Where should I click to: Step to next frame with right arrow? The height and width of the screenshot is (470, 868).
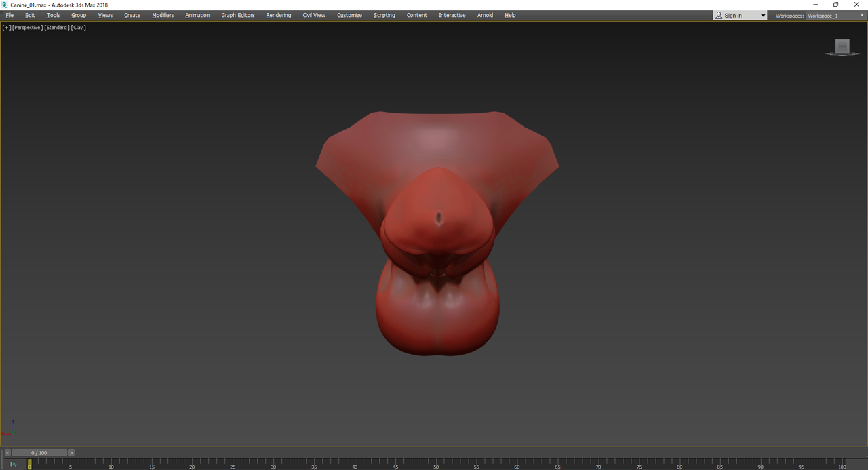coord(71,453)
